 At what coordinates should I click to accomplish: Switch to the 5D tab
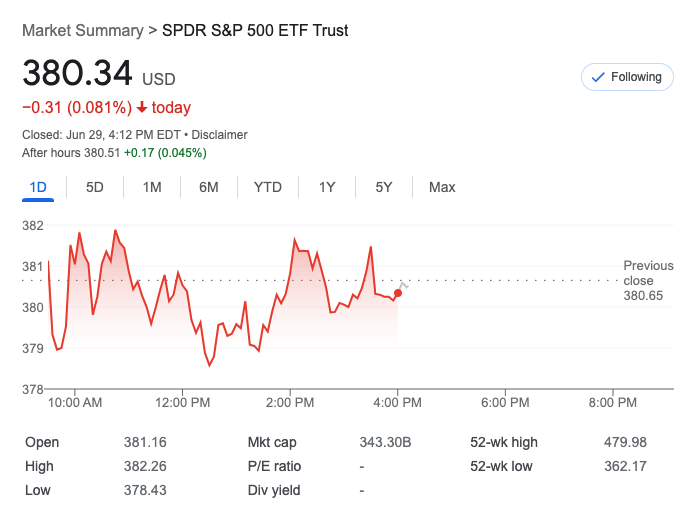click(x=95, y=187)
